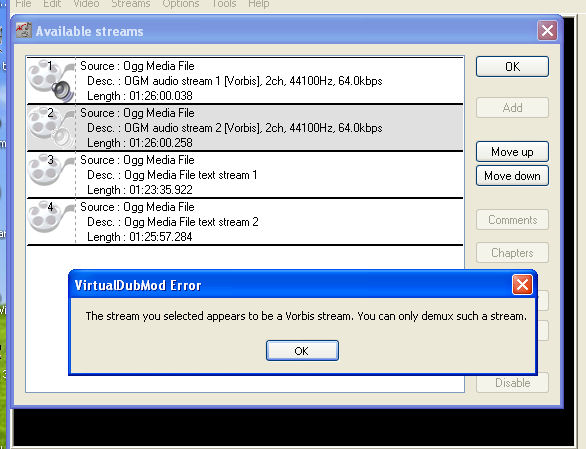586x449 pixels.
Task: Click the Move up button
Action: point(512,151)
